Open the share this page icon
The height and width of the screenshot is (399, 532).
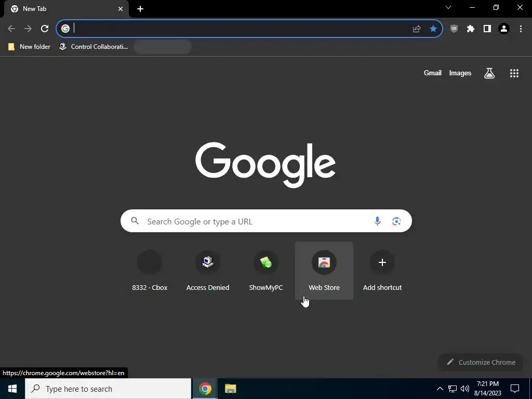pos(417,29)
